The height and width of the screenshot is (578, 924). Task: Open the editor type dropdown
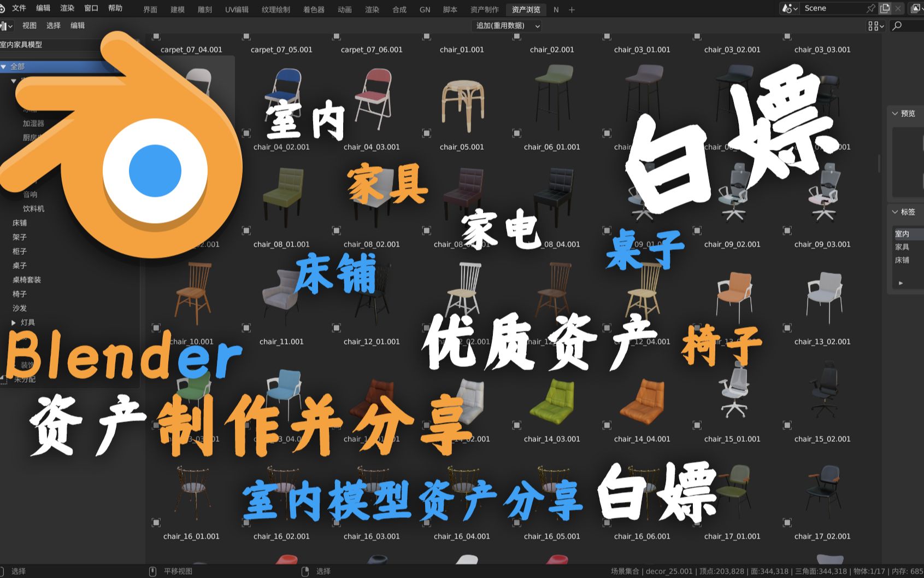coord(6,26)
